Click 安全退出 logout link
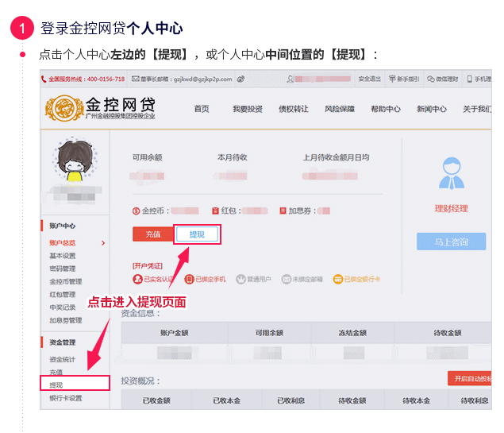Viewport: 504px width, 433px height. [x=369, y=79]
